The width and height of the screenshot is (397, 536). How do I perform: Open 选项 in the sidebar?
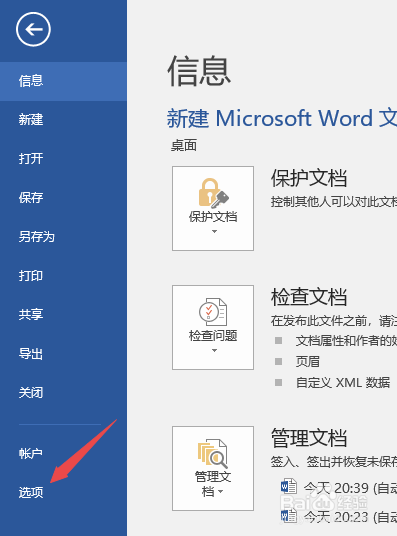coord(63,493)
